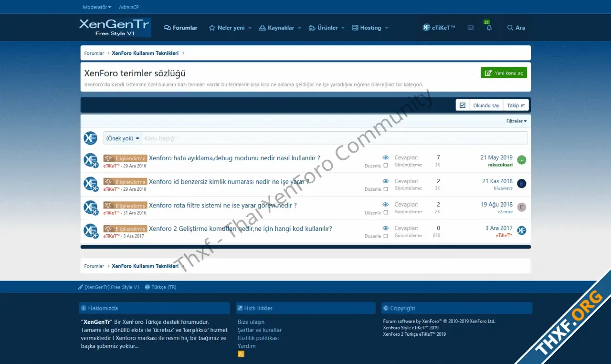Open author avatar of the rota filtre thread
Screen dimensions: 611x364
coord(91,208)
